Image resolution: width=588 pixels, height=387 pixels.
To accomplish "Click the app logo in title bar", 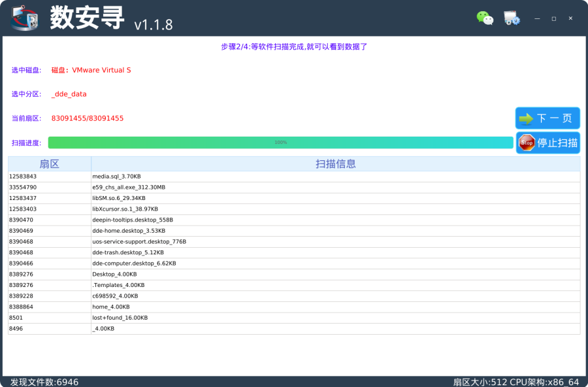I will pos(25,18).
